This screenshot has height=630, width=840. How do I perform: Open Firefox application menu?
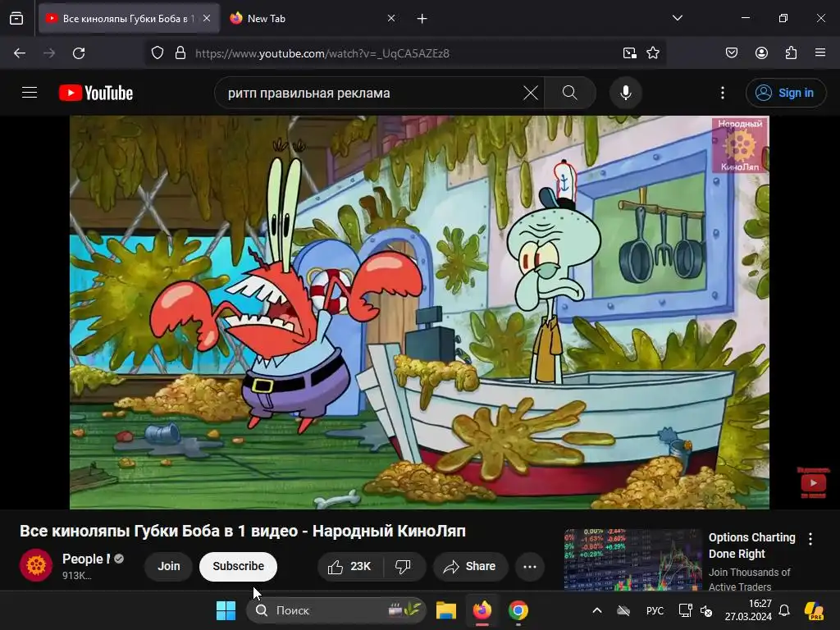(x=820, y=53)
